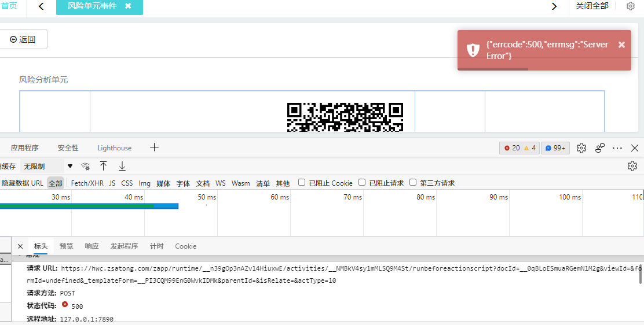Close the request details pane
The height and width of the screenshot is (325, 644).
coord(20,246)
